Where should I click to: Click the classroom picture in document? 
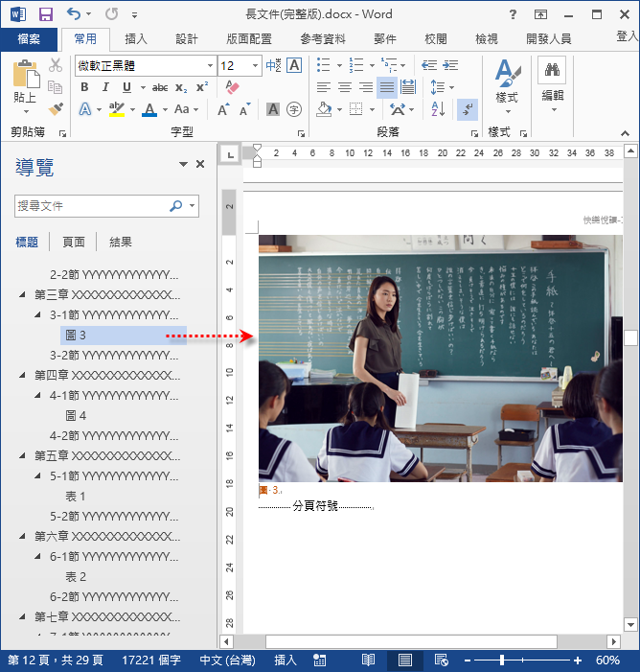[x=440, y=359]
